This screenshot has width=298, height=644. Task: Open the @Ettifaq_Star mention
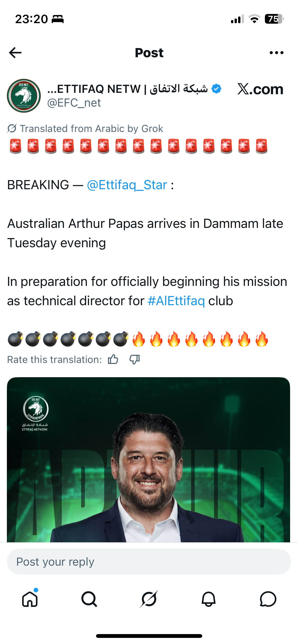[x=127, y=185]
